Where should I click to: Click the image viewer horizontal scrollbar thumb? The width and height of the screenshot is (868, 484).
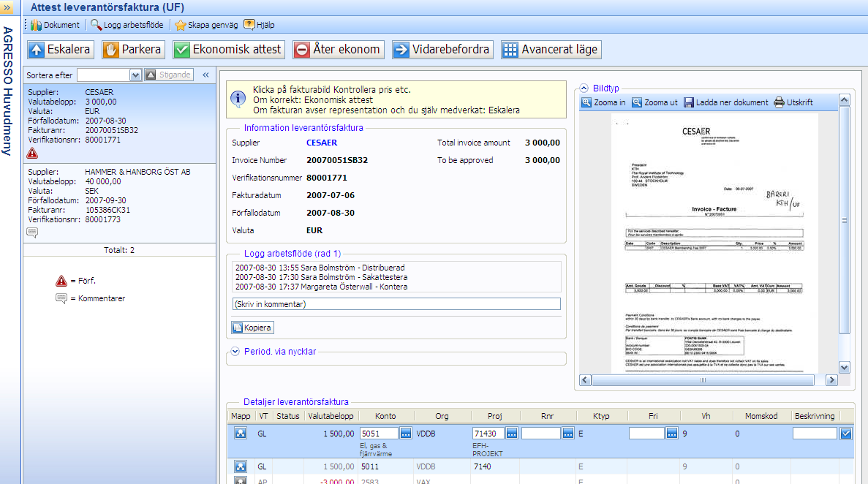[703, 380]
